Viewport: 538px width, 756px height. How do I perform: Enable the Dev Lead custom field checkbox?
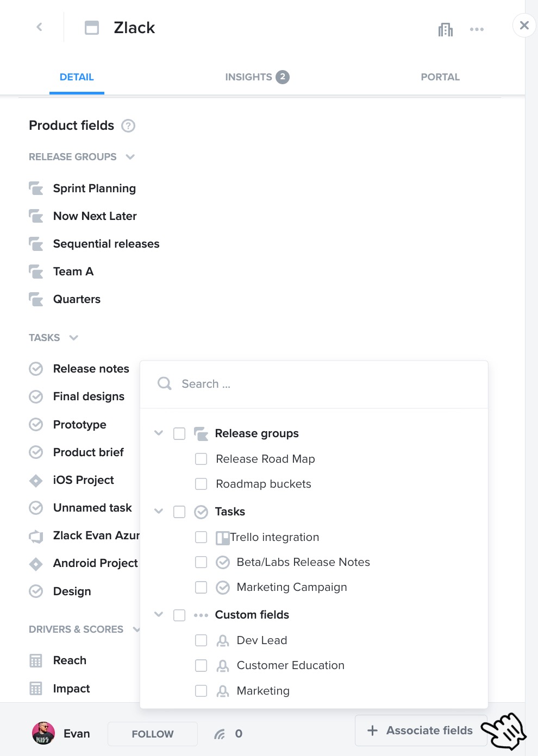click(201, 640)
